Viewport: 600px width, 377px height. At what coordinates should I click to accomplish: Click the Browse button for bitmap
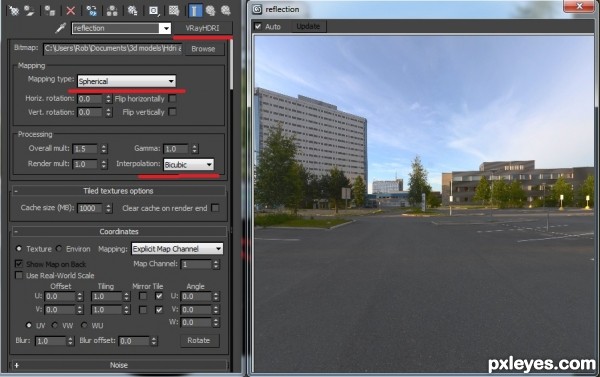203,49
